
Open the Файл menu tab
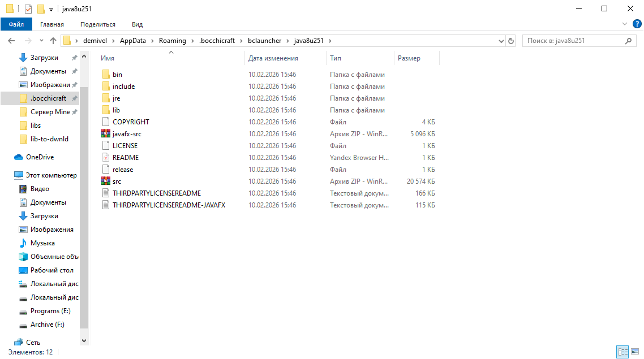click(16, 24)
